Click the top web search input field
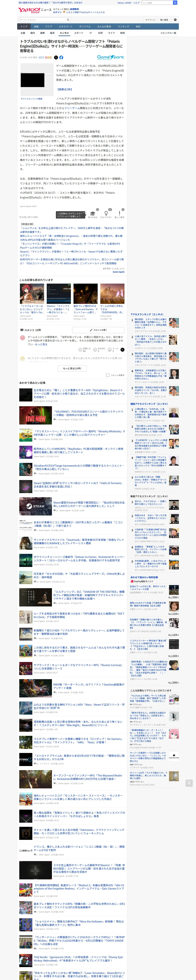 click(x=157, y=3)
